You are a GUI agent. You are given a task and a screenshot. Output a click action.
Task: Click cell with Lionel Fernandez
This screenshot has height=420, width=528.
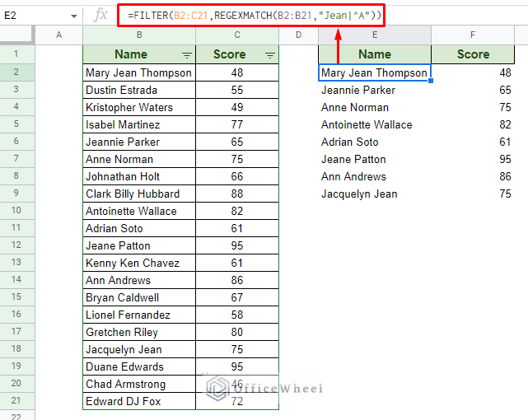coord(139,315)
